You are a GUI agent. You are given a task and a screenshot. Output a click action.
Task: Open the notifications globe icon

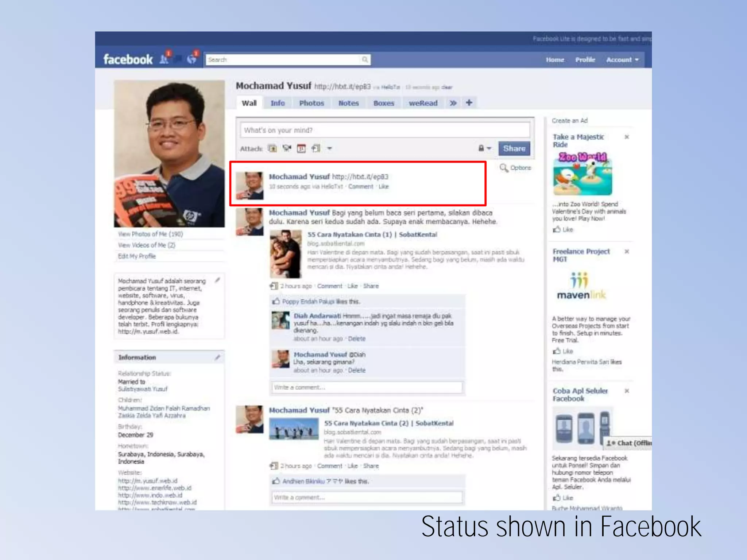[x=192, y=59]
